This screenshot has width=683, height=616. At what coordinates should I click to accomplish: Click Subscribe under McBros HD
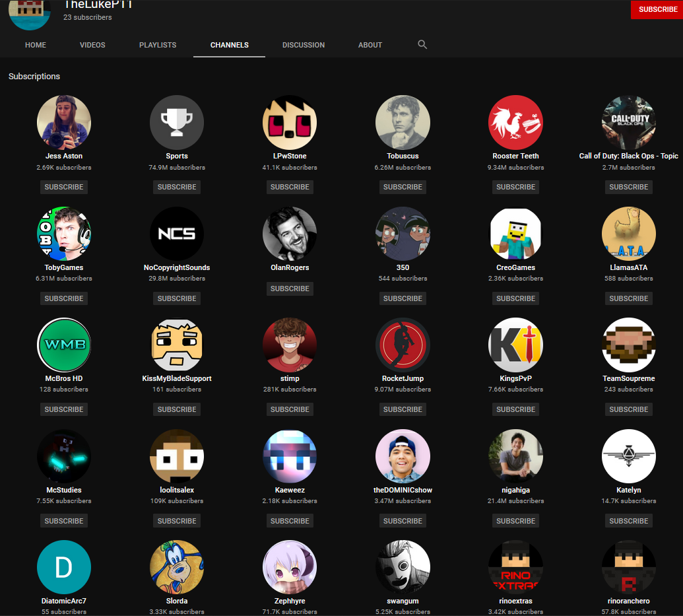(64, 409)
